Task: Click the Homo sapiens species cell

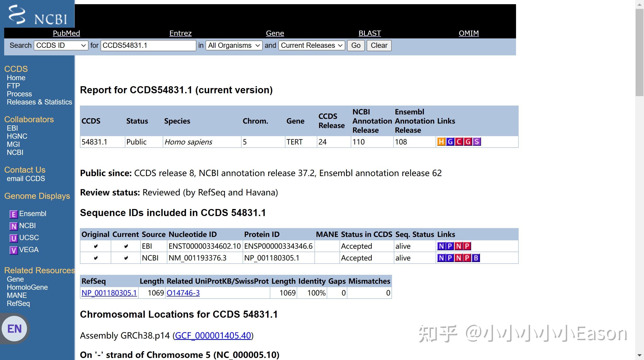Action: click(202, 142)
